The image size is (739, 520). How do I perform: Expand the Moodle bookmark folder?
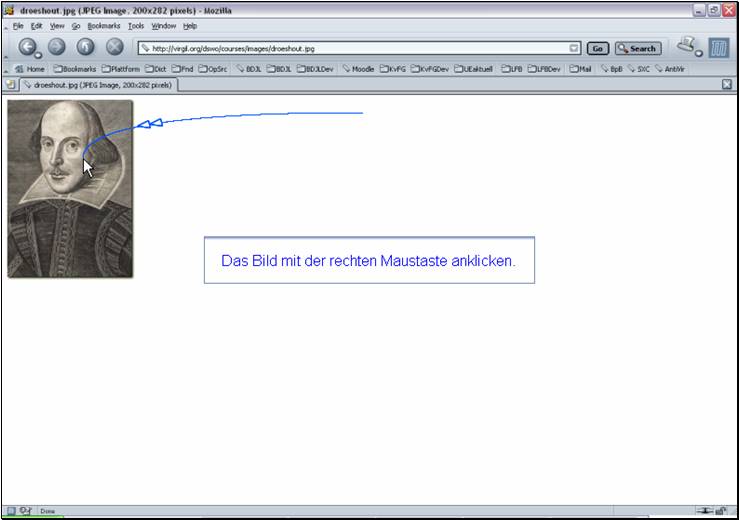(x=358, y=69)
